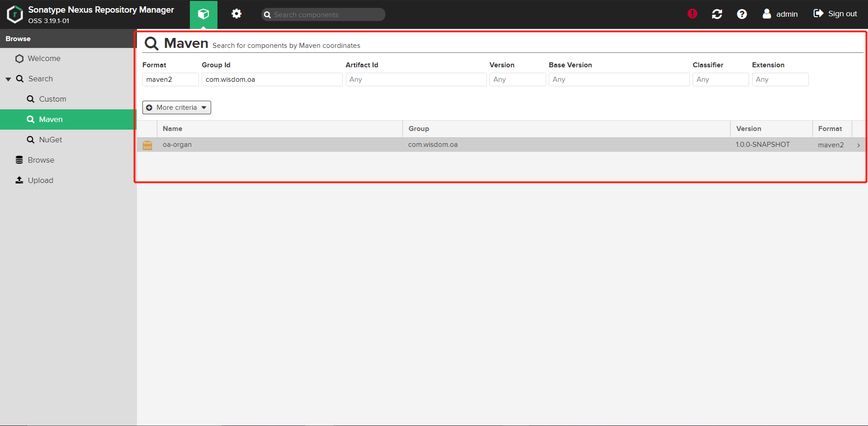The width and height of the screenshot is (868, 426).
Task: Click the Format field containing maven2
Action: 170,80
